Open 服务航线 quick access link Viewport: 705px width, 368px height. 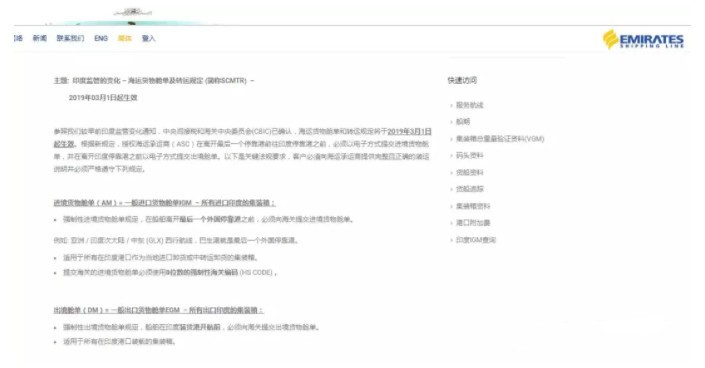[x=469, y=105]
